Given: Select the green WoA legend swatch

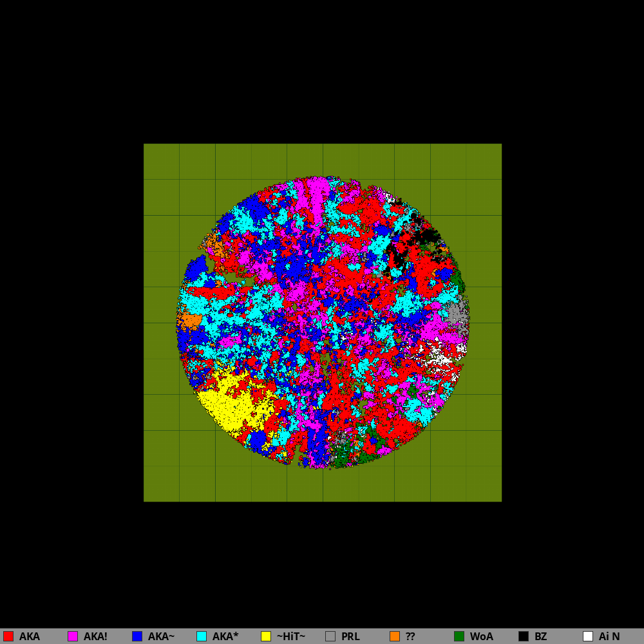Looking at the screenshot, I should pos(459,636).
